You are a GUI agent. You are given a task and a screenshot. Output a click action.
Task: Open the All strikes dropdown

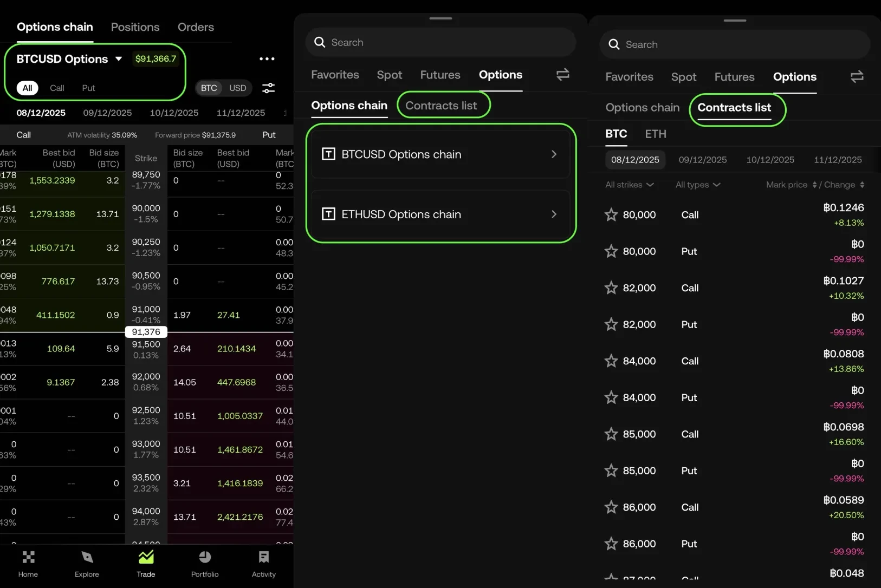click(x=629, y=185)
